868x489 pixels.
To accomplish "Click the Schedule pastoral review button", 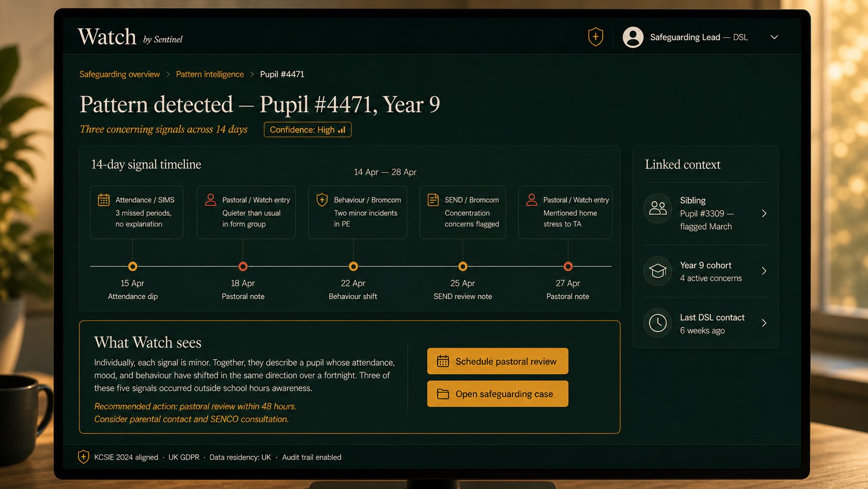I will [497, 361].
